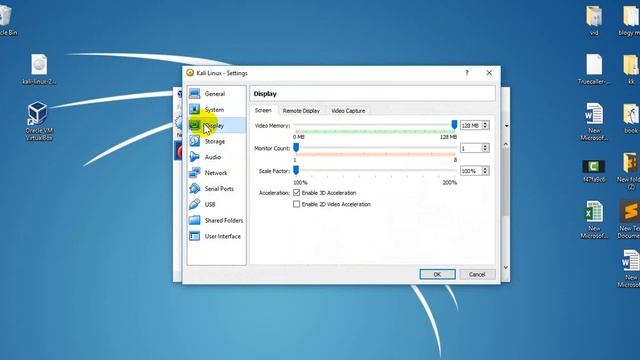Select the kali-linux ISO file on desktop
The width and height of the screenshot is (640, 360).
(x=39, y=69)
